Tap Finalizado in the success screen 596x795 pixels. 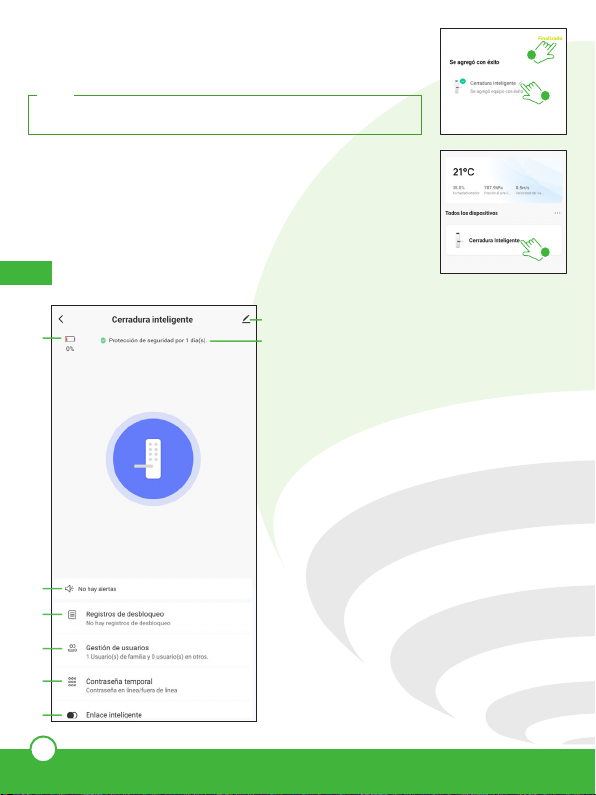[x=550, y=39]
